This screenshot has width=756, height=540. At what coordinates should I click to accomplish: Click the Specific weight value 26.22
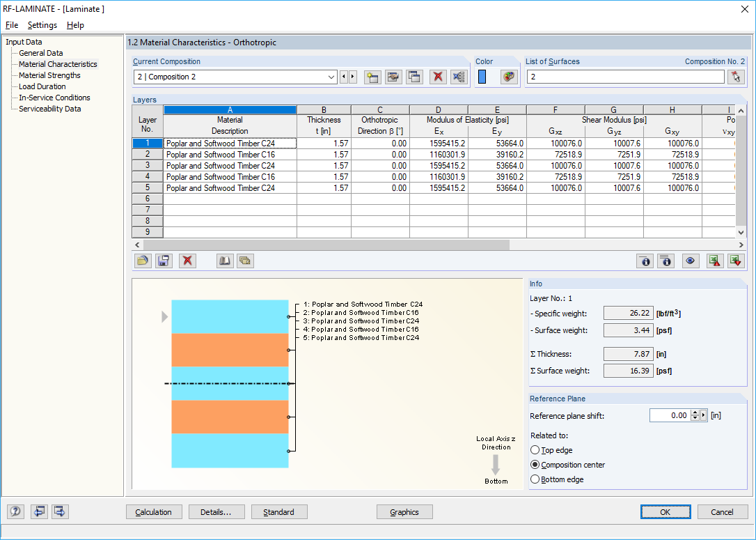pyautogui.click(x=629, y=313)
